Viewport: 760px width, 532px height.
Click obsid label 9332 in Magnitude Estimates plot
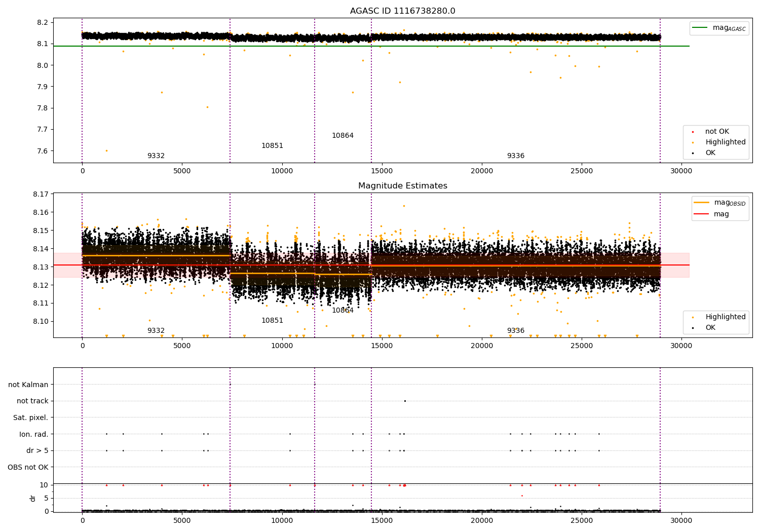(156, 331)
